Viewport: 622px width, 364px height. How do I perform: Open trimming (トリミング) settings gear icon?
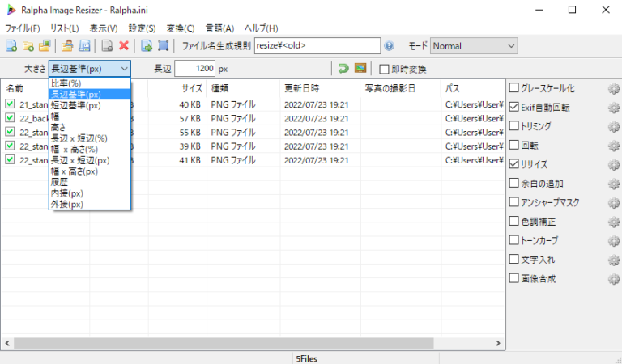tap(614, 126)
